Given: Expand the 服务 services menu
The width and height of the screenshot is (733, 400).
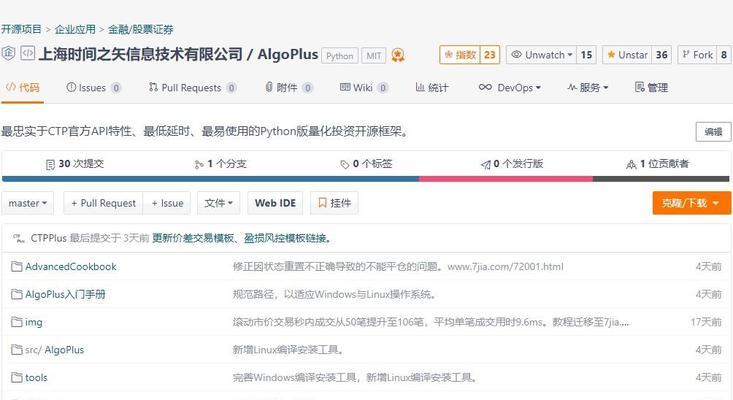Looking at the screenshot, I should click(x=588, y=87).
